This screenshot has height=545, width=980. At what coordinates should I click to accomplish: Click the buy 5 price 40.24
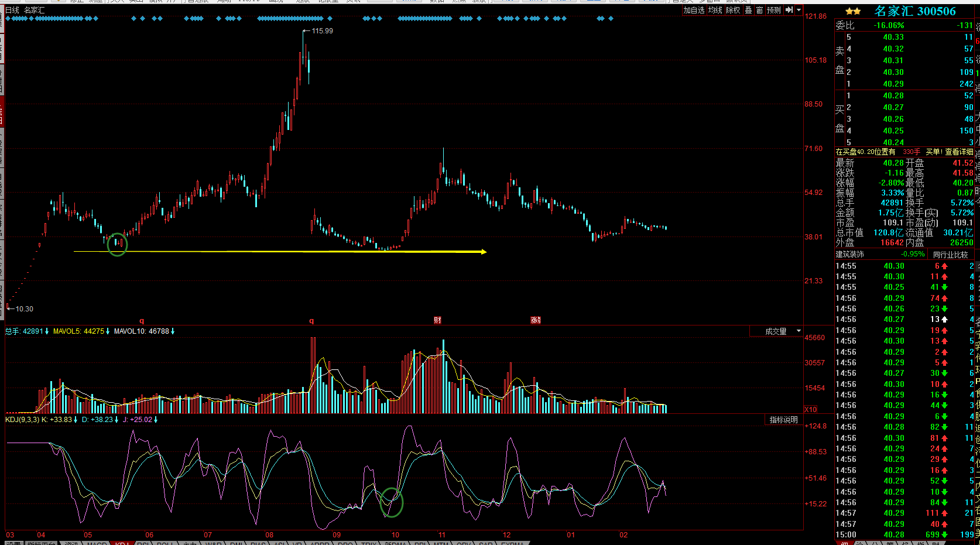(893, 142)
